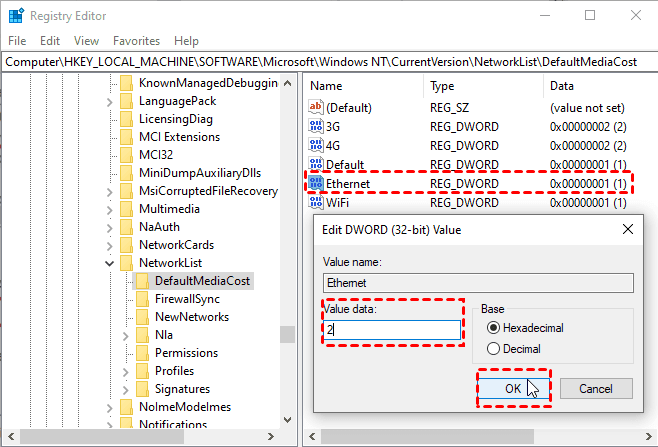Click the values pane horizontal scrollbar thumb
658x447 pixels.
(427, 437)
